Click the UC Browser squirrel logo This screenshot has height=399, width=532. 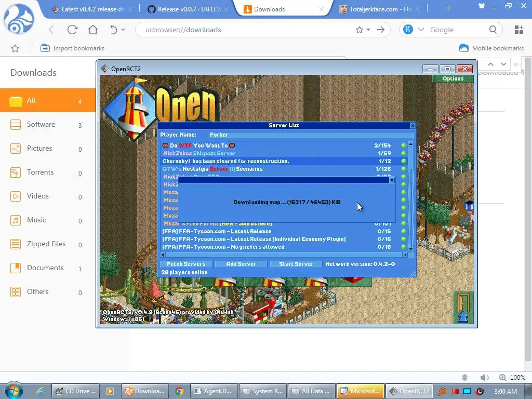19,19
